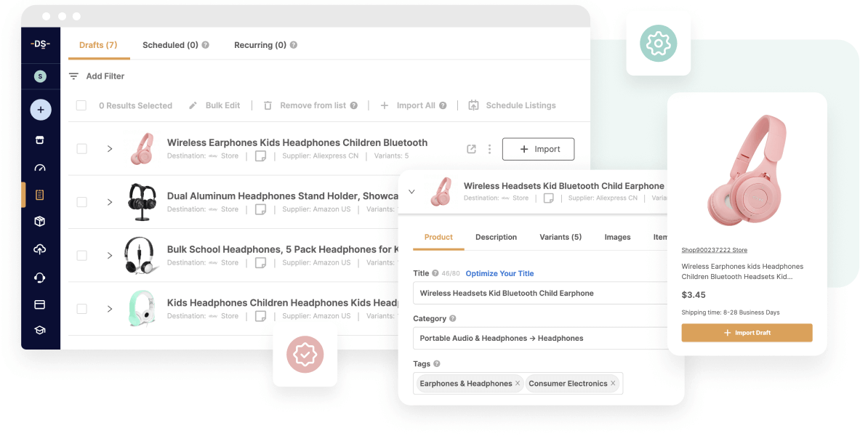Viewport: 868px width, 436px height.
Task: Collapse the Wireless Headsets Kid detail panel
Action: [x=411, y=192]
